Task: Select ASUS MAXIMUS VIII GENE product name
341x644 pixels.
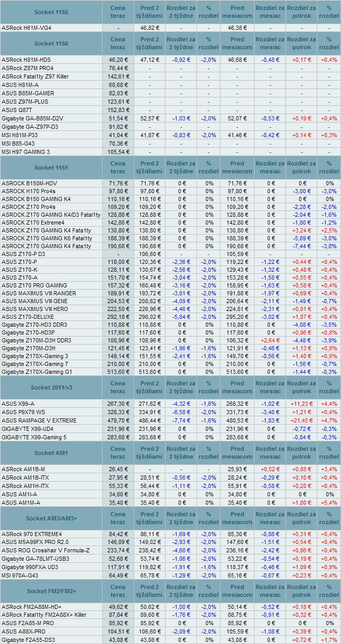Action: (35, 302)
